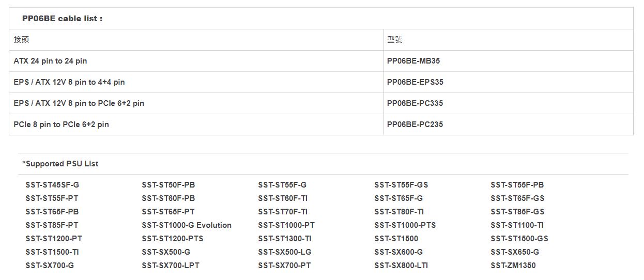Click EPS / ATX 12V 8 pin to PCIe 6+2 pin
Viewport: 644px width, 280px height.
click(x=79, y=103)
